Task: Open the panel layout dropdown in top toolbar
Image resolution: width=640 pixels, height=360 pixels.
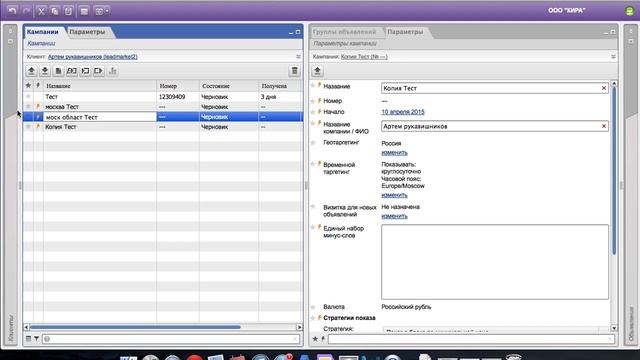Action: coord(102,11)
